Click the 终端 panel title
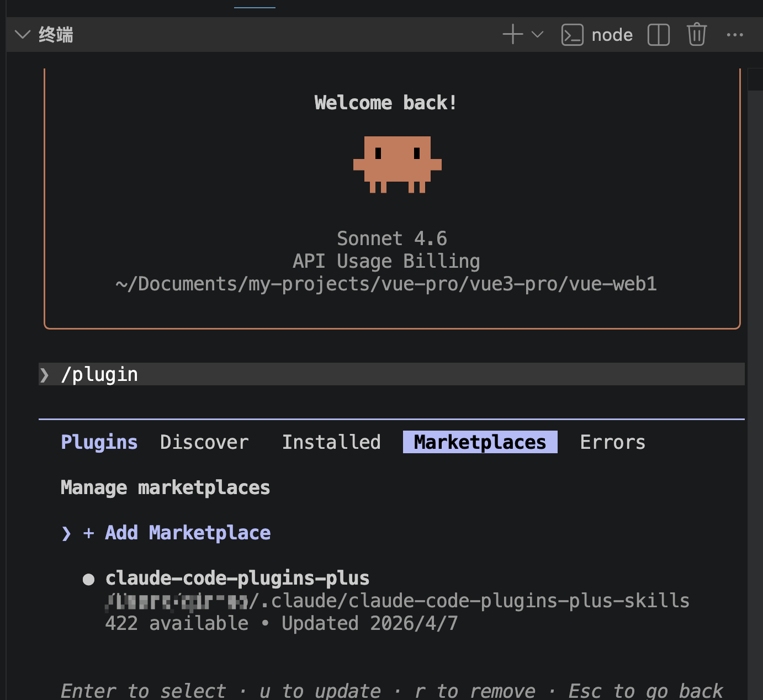 [56, 35]
